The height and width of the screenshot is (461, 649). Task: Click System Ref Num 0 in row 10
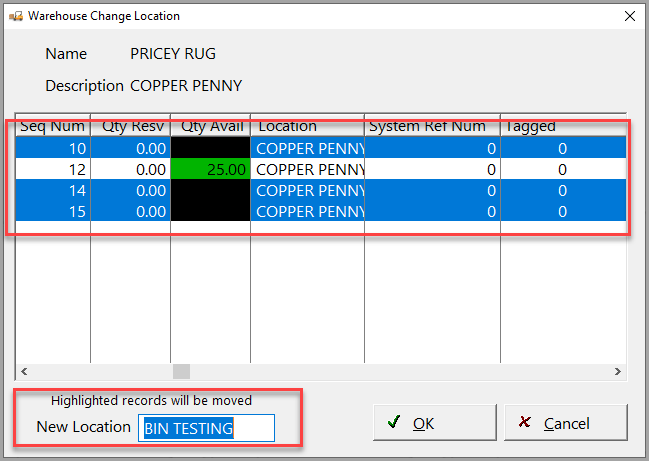tap(433, 148)
